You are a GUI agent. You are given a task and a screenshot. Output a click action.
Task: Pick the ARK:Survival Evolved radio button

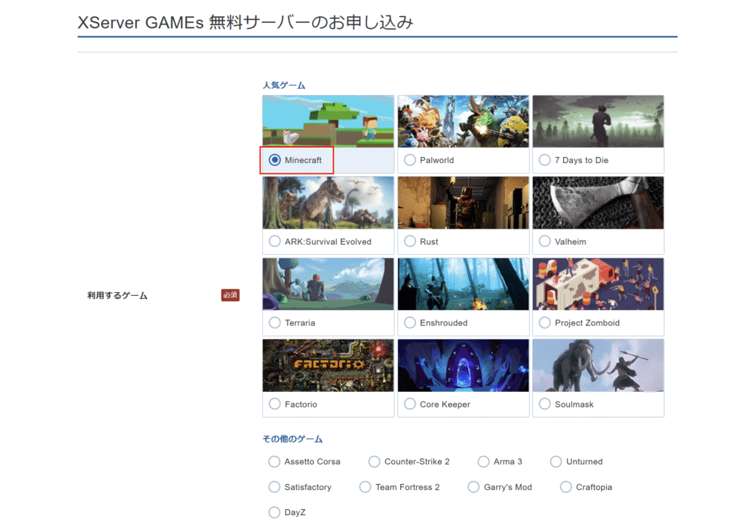tap(275, 241)
